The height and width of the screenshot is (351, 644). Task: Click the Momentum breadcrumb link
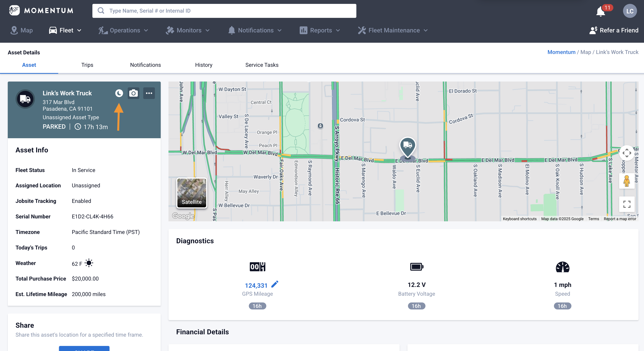[x=561, y=52]
